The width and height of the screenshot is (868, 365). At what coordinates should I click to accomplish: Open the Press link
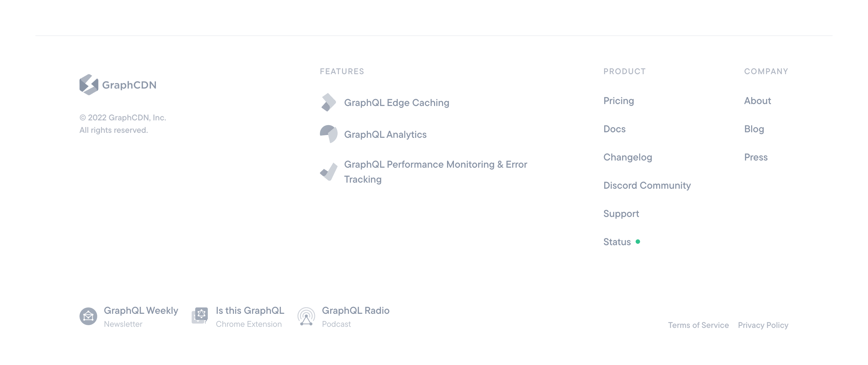click(x=756, y=157)
